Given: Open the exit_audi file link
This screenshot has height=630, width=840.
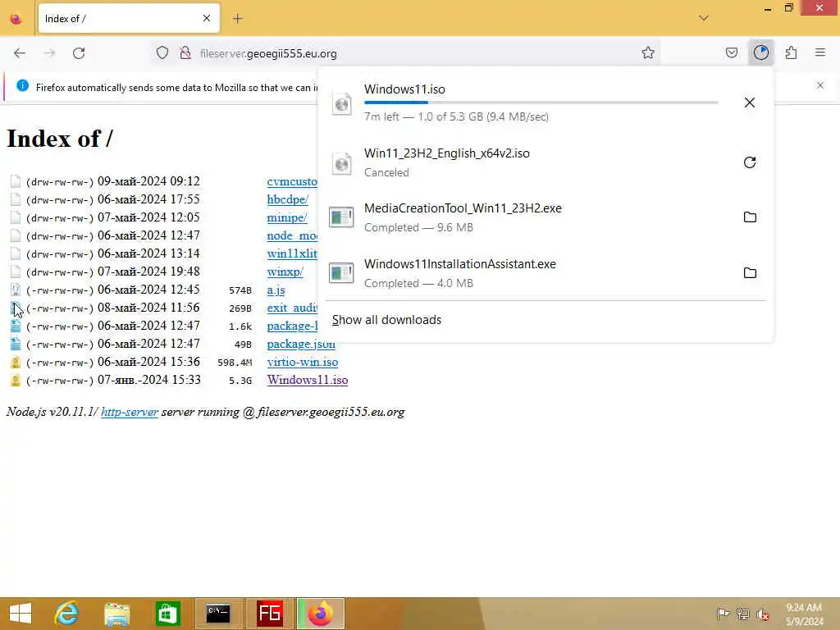Looking at the screenshot, I should click(x=292, y=308).
